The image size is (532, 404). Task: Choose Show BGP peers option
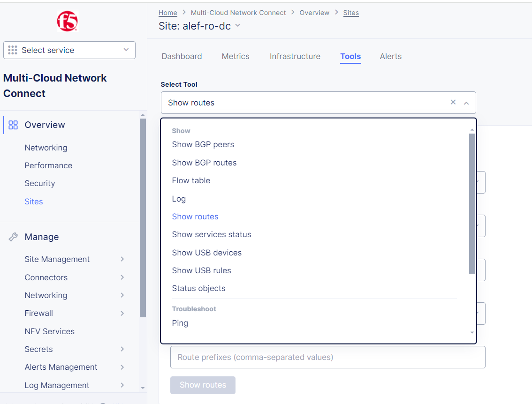[203, 144]
